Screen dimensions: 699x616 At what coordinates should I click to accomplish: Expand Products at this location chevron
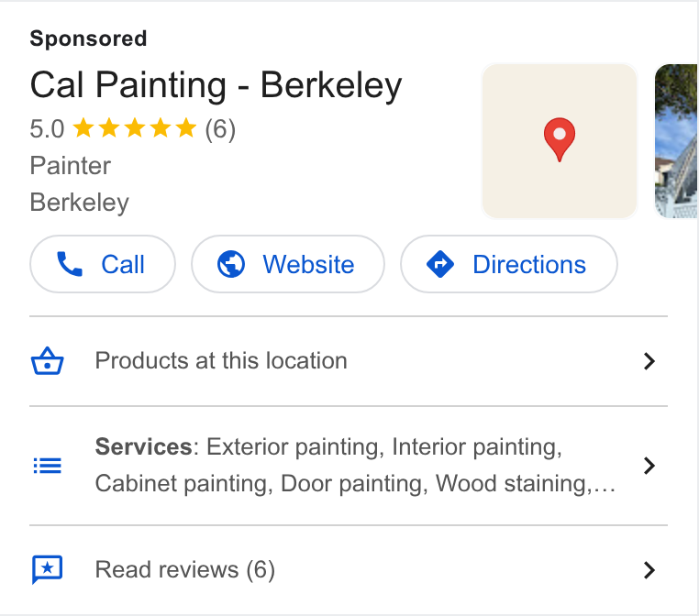pos(649,361)
